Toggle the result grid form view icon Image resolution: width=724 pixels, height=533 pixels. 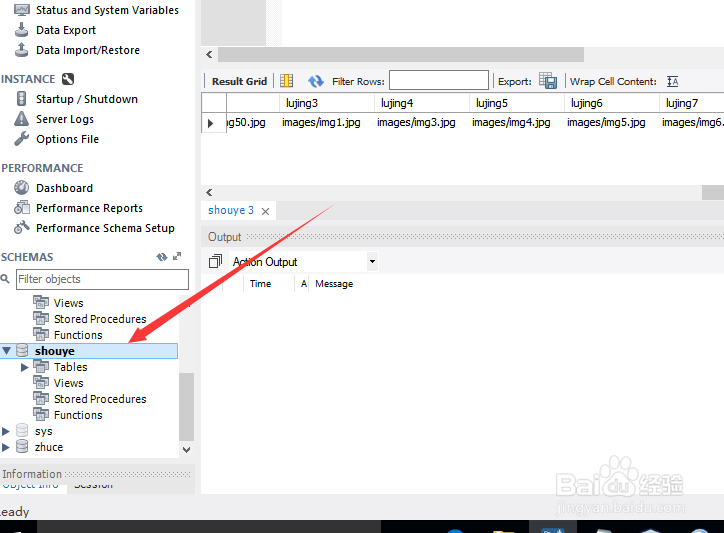point(286,81)
